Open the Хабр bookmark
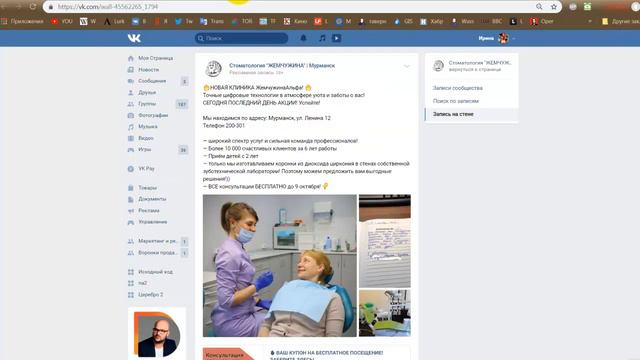 tap(432, 21)
